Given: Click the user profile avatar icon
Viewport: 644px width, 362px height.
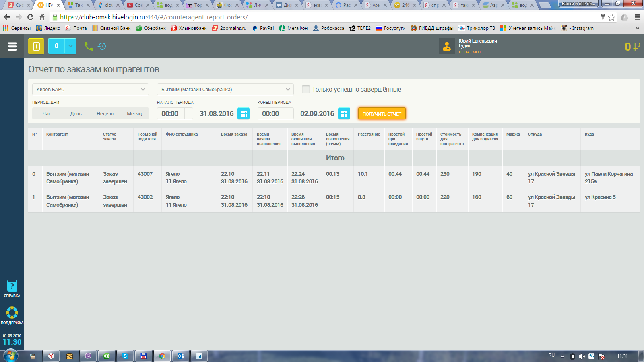Looking at the screenshot, I should [x=447, y=46].
